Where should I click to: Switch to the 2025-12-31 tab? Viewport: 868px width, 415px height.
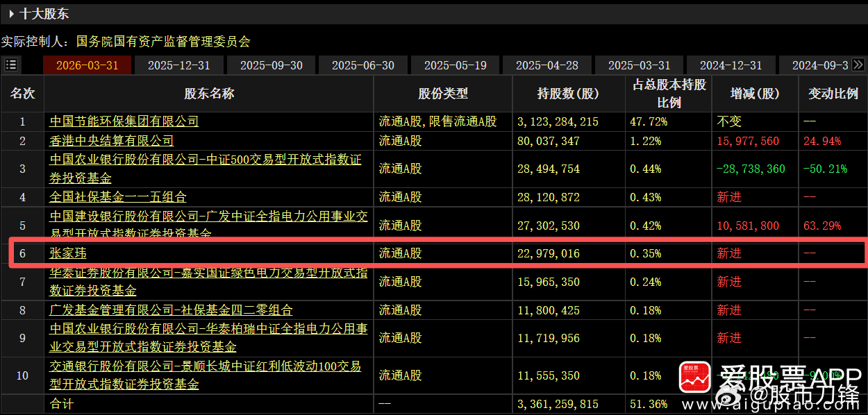point(178,65)
